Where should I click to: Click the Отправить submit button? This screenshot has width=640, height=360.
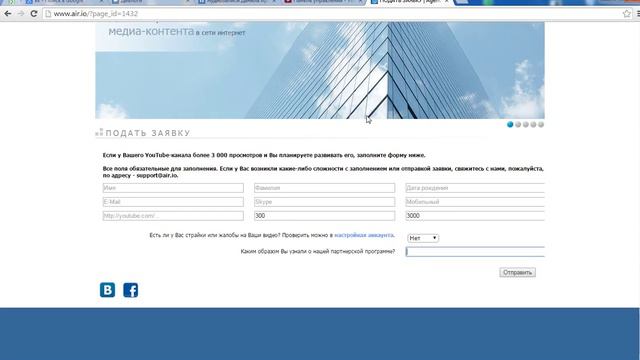click(517, 272)
